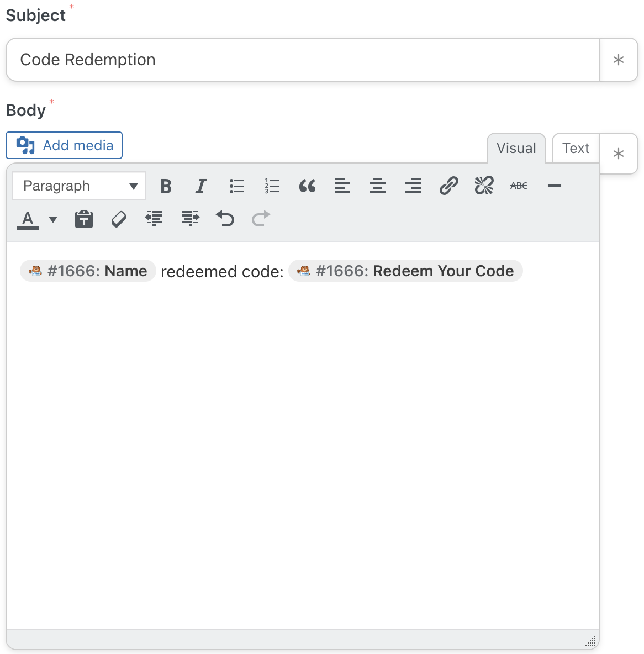Select the Paste as text tool
Viewport: 644px width, 654px height.
[83, 219]
